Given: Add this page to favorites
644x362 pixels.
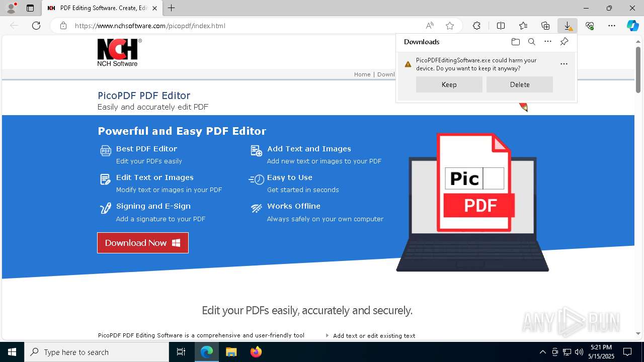Looking at the screenshot, I should [x=450, y=26].
